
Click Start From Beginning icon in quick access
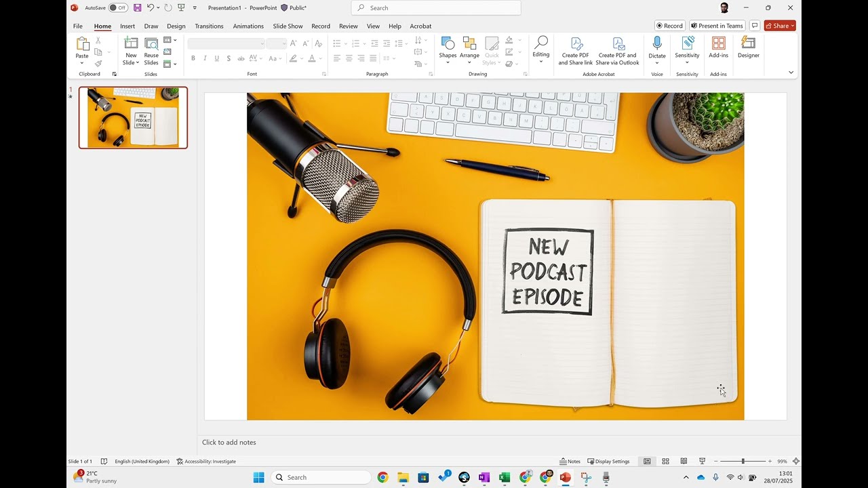(181, 7)
